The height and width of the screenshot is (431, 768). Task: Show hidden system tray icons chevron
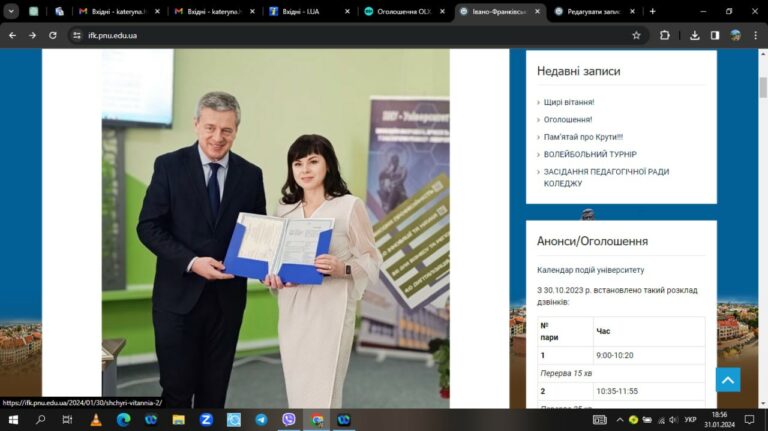pyautogui.click(x=620, y=420)
